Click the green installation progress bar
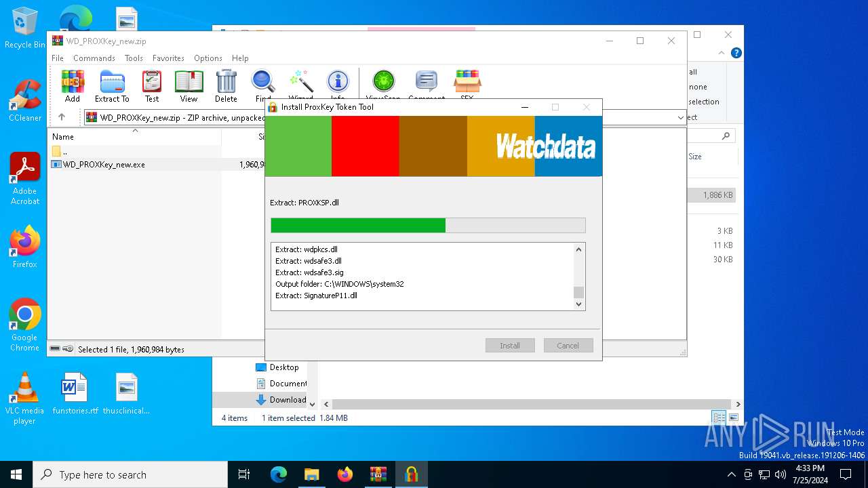 point(428,226)
